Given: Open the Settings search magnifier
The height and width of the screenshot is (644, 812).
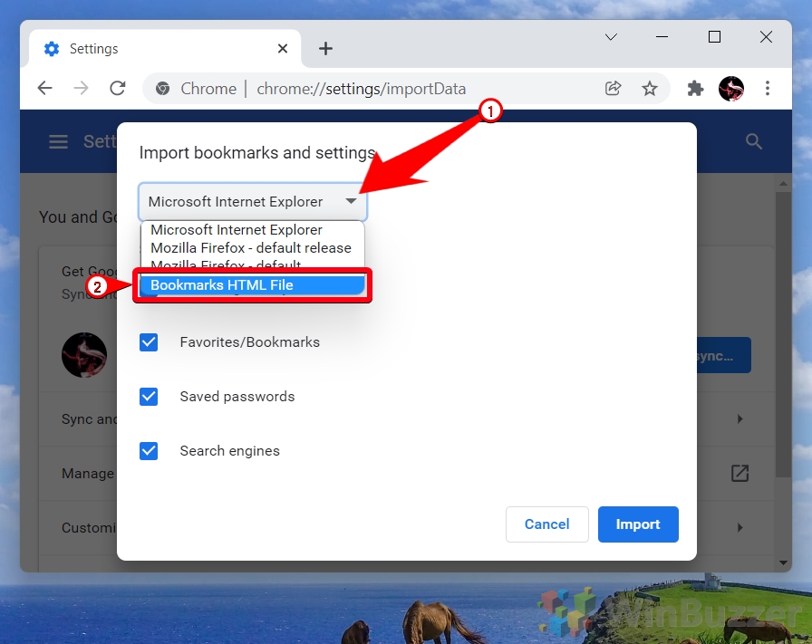Looking at the screenshot, I should click(753, 141).
